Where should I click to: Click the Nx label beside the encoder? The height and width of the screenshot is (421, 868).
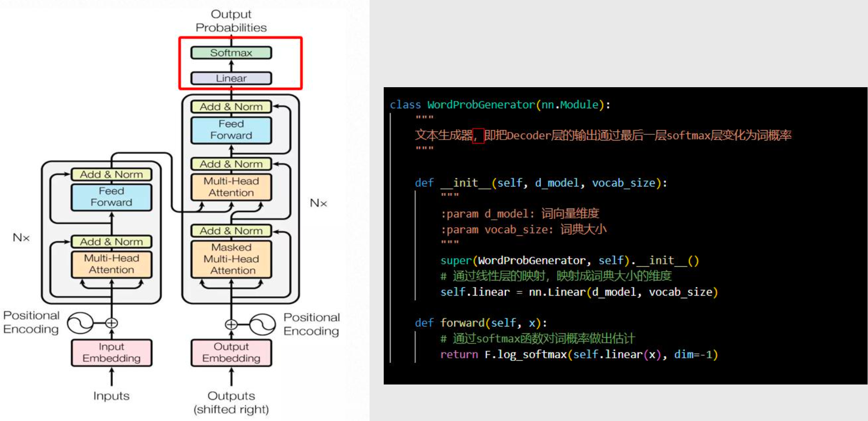pyautogui.click(x=21, y=238)
